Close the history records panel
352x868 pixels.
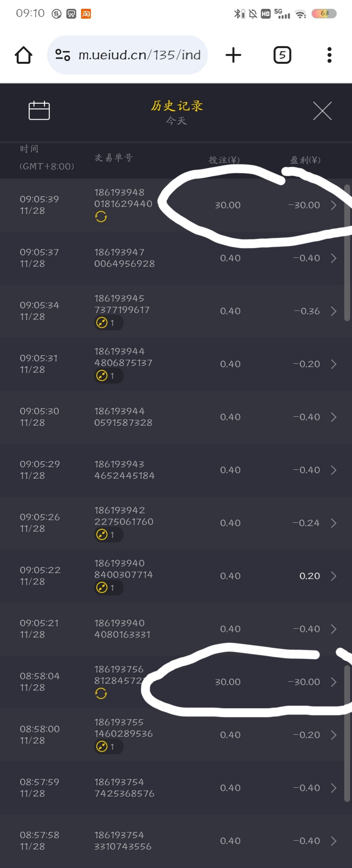322,111
